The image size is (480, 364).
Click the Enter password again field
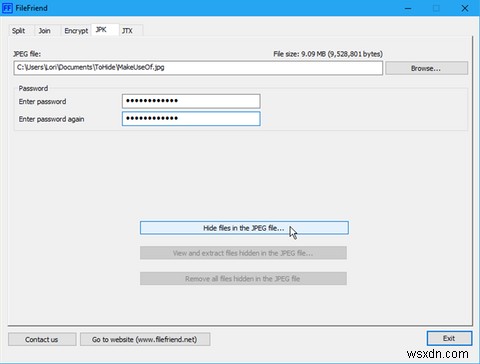[191, 119]
